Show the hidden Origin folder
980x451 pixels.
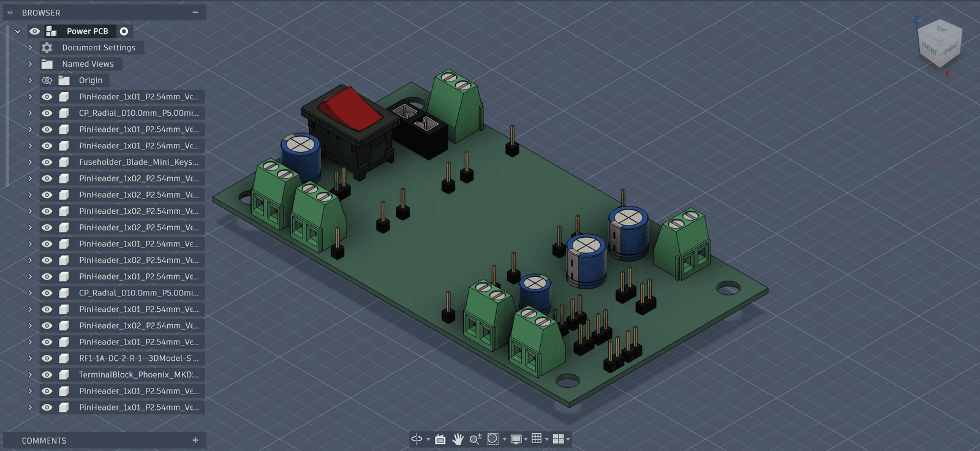(47, 80)
